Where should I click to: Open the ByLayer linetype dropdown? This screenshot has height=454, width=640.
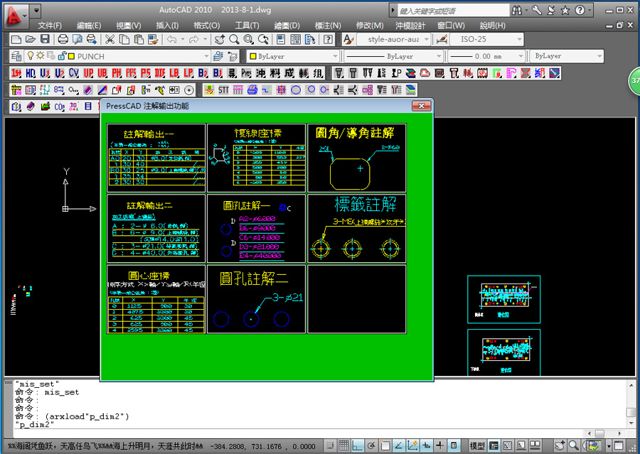pos(439,56)
